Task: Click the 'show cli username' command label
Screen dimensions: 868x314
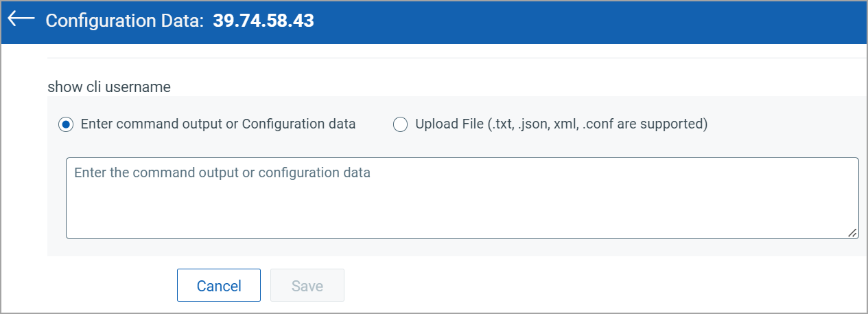Action: pyautogui.click(x=109, y=87)
